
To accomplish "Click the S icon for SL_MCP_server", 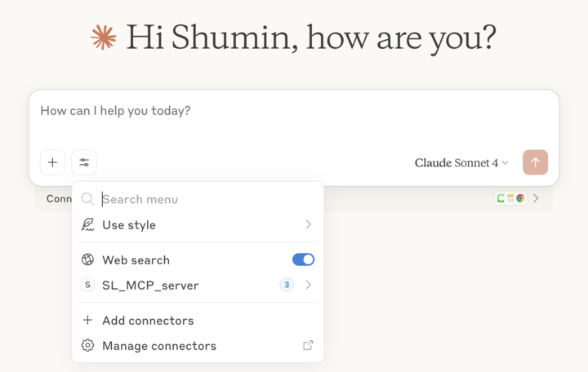I will point(88,285).
